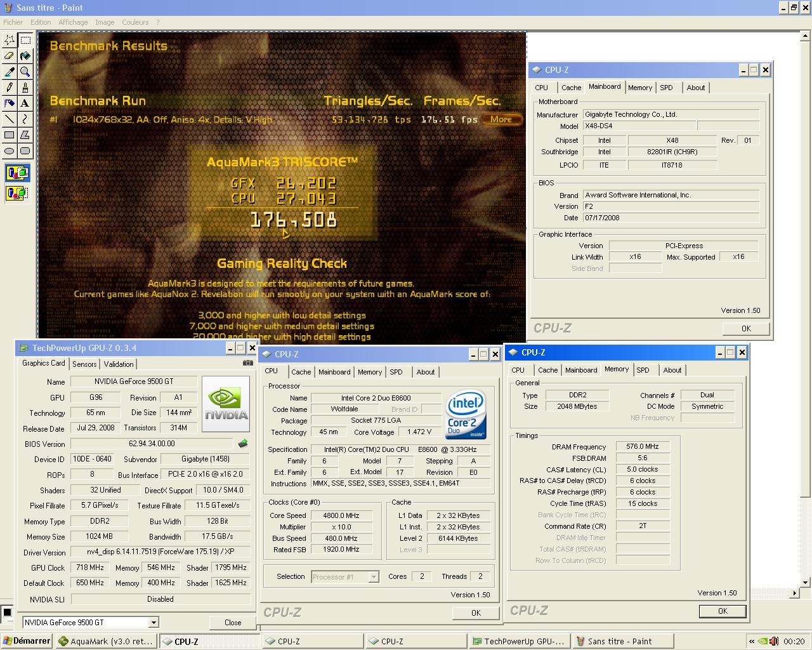
Task: Select the Curve tool in Paint
Action: pos(25,119)
